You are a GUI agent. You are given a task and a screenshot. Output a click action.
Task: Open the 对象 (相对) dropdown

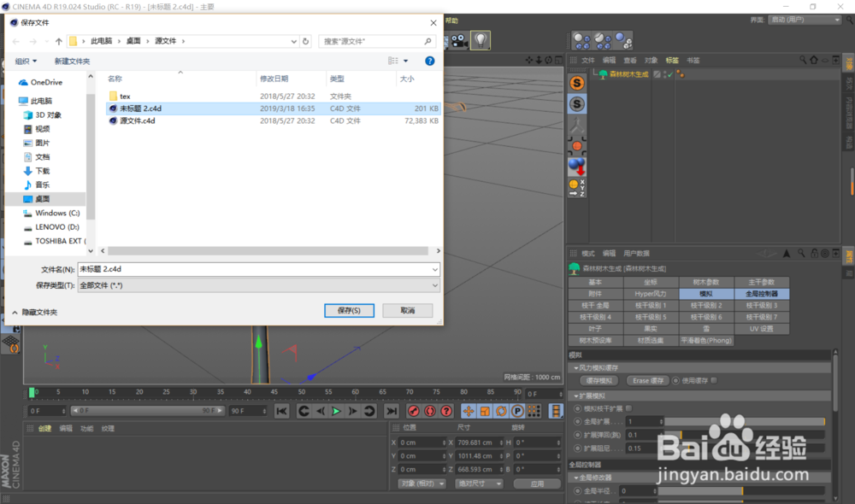tap(422, 483)
